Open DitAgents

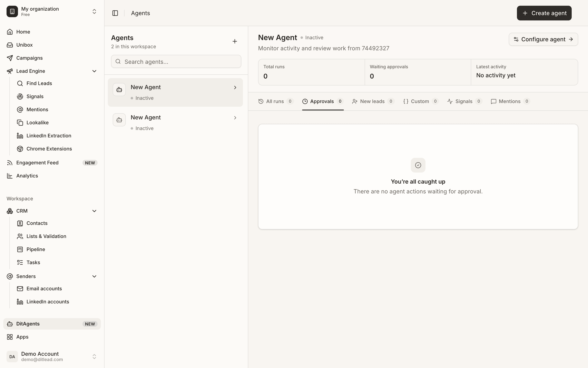point(52,324)
